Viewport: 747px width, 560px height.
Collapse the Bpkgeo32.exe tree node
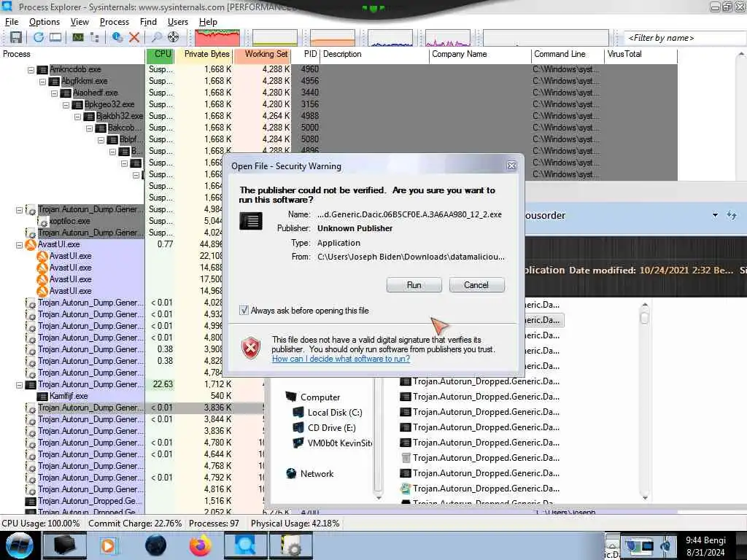66,105
